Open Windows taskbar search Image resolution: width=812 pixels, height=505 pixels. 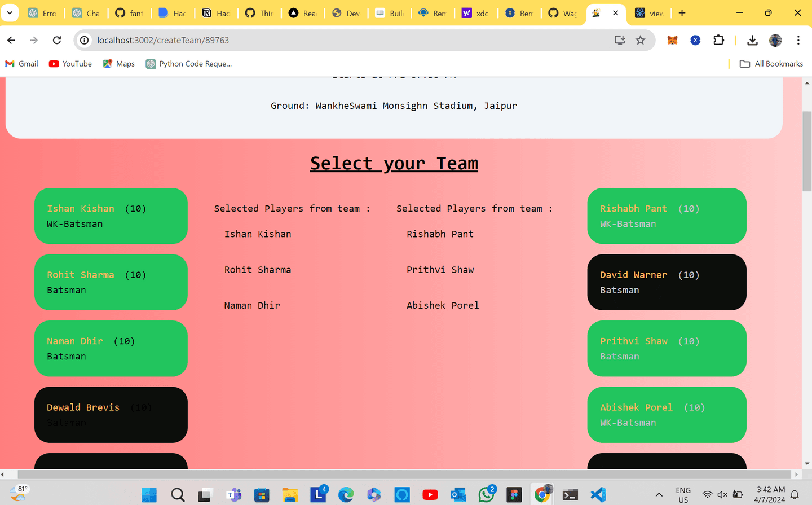coord(178,495)
